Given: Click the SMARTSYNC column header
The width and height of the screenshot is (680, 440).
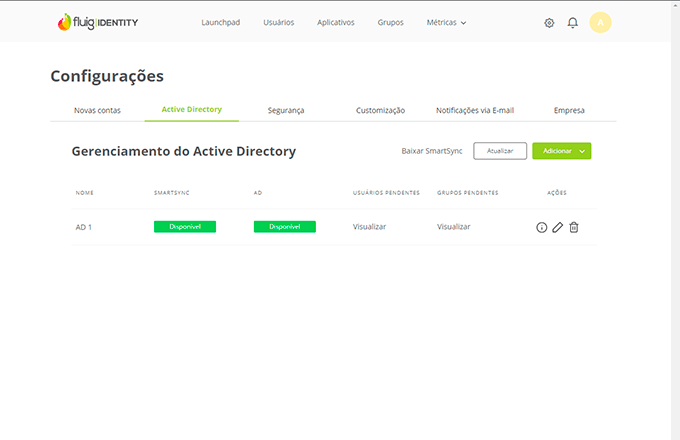Looking at the screenshot, I should click(172, 193).
